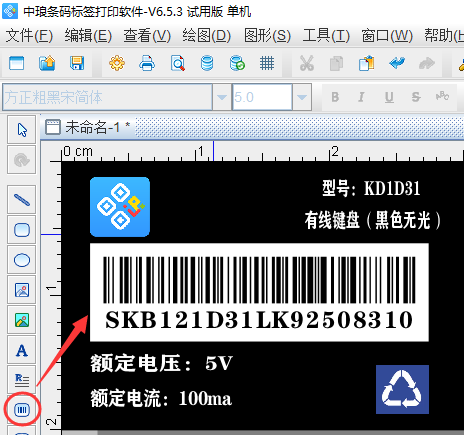Pick the rounded rectangle tool
The width and height of the screenshot is (464, 435).
point(22,230)
